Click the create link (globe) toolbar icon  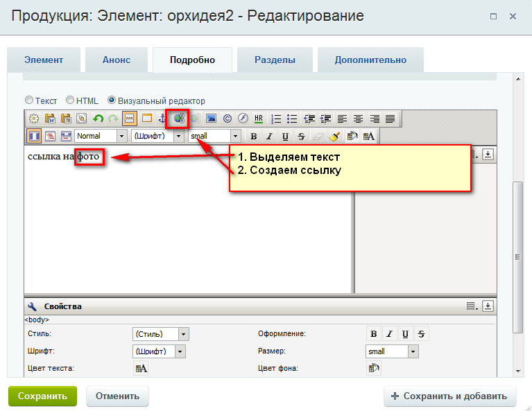(180, 119)
